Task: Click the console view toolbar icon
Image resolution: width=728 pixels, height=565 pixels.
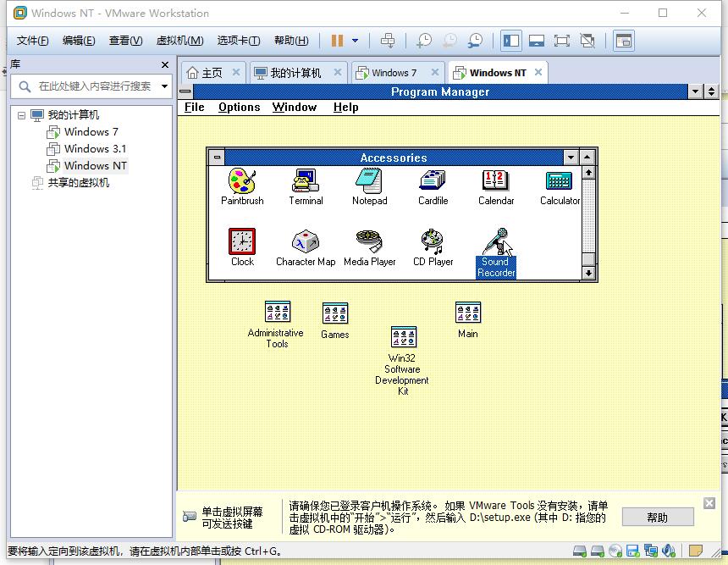Action: [623, 41]
